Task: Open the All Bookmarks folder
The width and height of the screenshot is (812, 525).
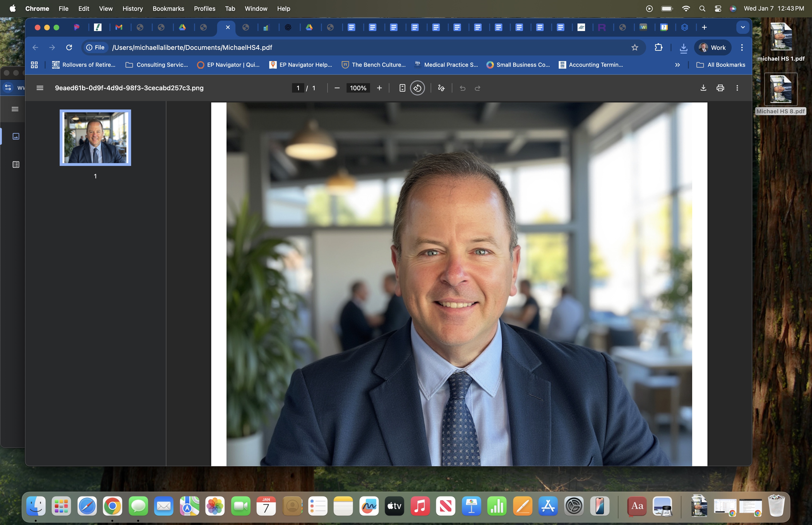Action: pos(721,65)
